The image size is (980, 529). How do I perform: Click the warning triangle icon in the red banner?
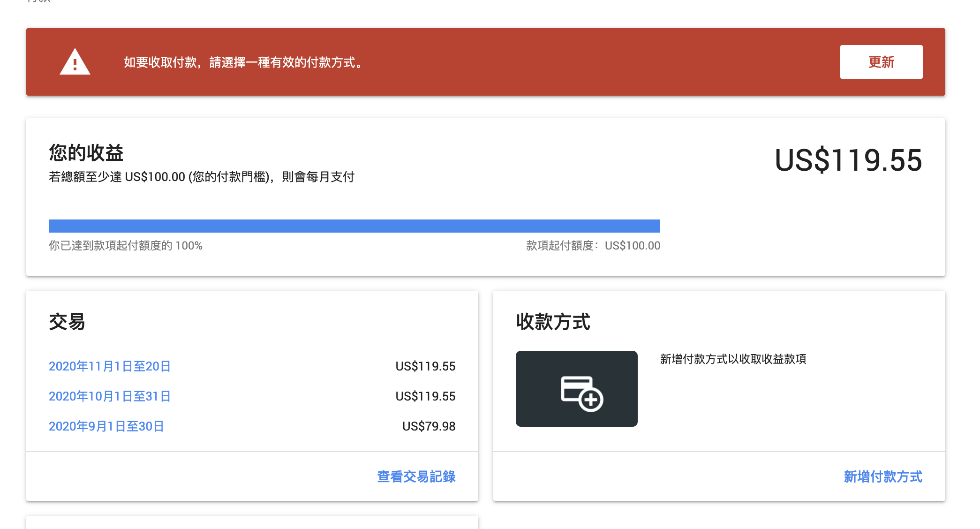click(x=75, y=62)
